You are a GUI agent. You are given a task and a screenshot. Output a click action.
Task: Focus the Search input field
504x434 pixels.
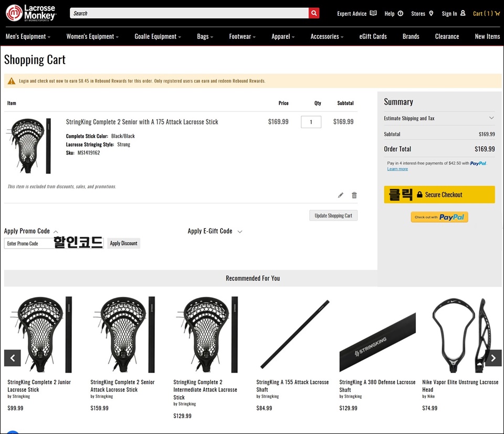pyautogui.click(x=189, y=13)
